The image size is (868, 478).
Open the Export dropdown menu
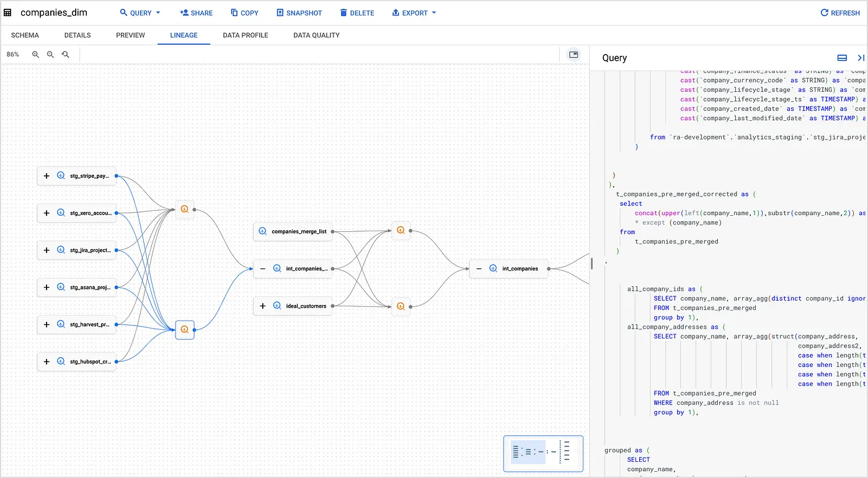tap(414, 13)
